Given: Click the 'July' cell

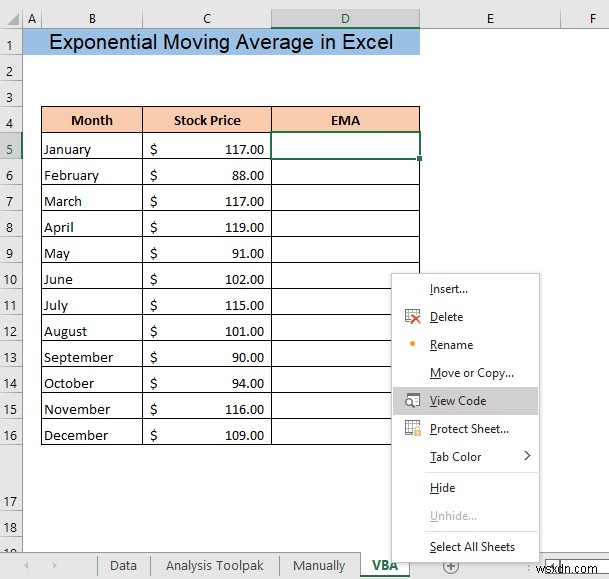Looking at the screenshot, I should pyautogui.click(x=92, y=302).
